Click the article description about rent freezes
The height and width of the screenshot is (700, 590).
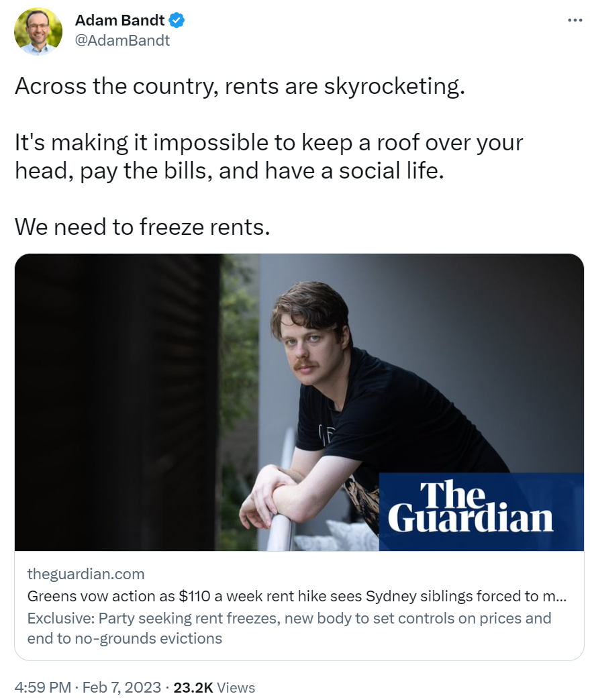pos(289,628)
